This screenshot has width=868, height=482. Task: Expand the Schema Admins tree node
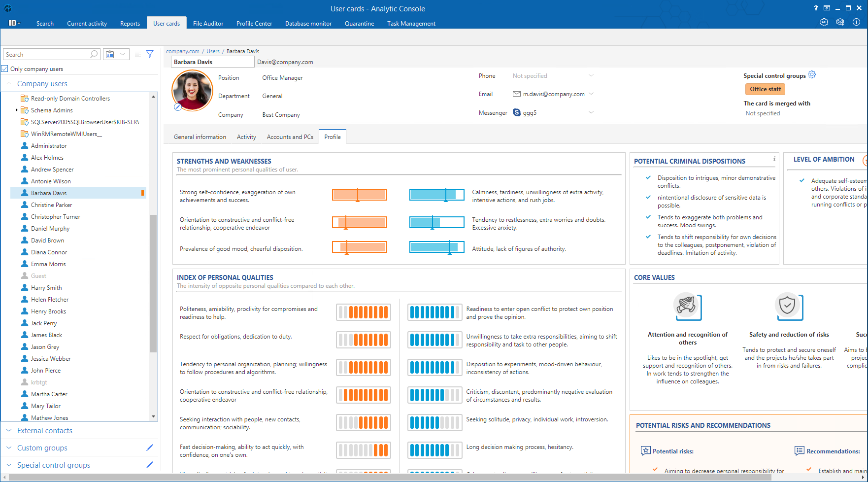tap(16, 110)
